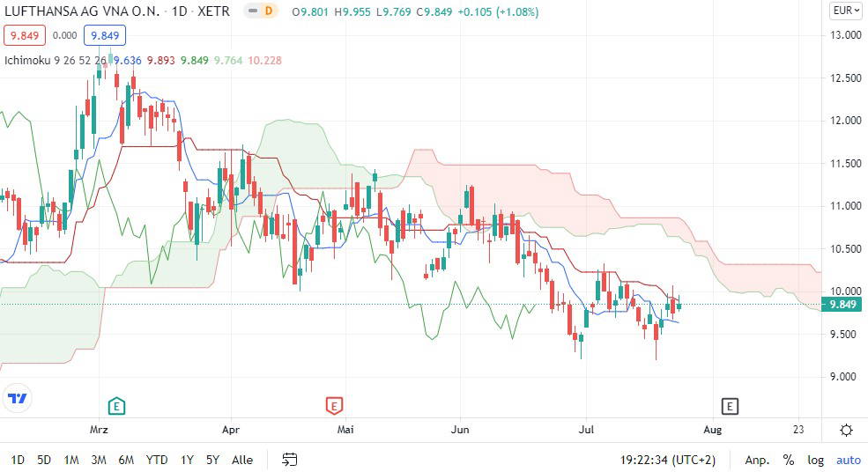Click the spread value 0.000
868x472 pixels.
coord(64,35)
